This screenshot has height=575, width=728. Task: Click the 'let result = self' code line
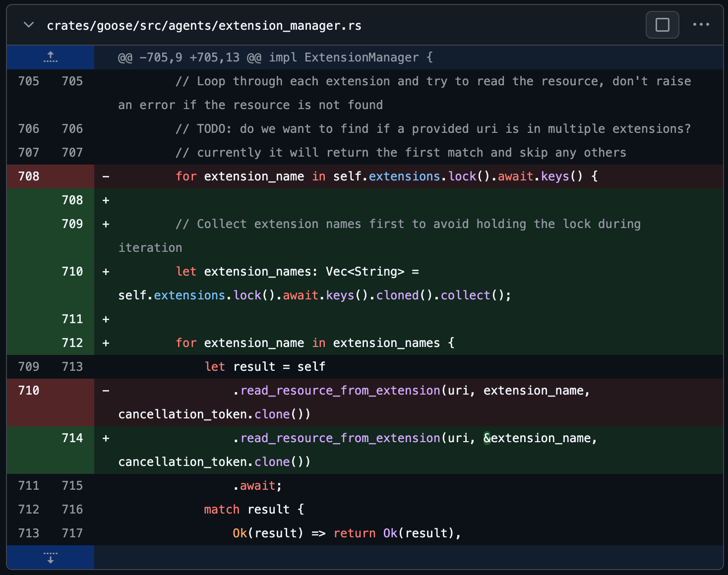pyautogui.click(x=264, y=367)
